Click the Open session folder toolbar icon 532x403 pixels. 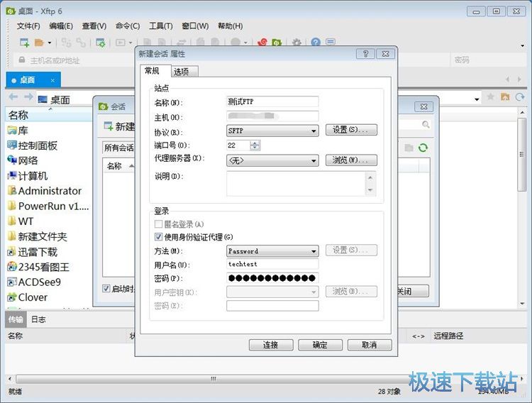pos(39,43)
